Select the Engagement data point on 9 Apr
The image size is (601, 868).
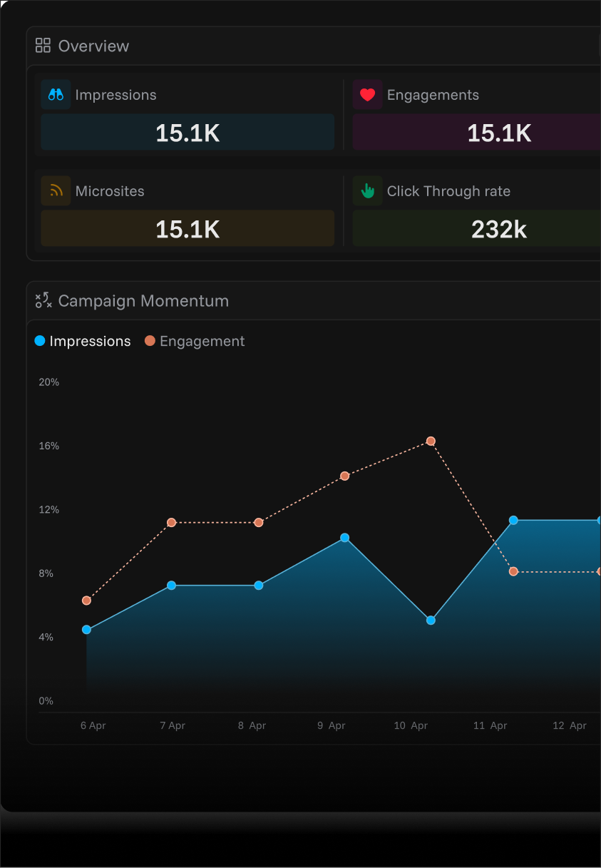coord(344,476)
